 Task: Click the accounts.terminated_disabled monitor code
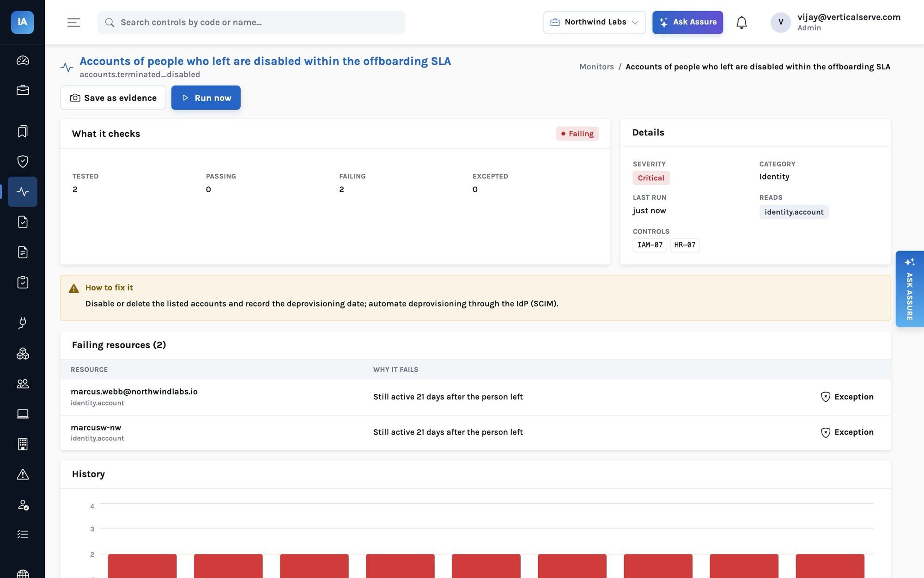click(140, 74)
